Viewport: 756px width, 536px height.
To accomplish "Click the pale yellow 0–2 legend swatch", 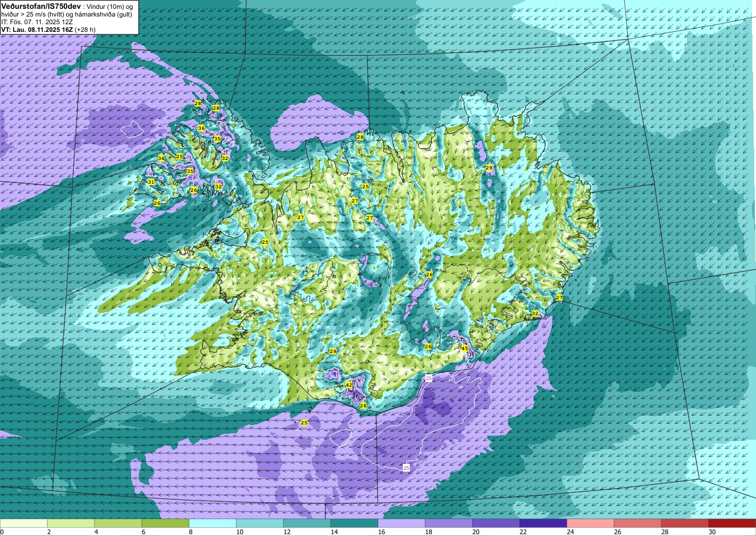I will [x=24, y=523].
